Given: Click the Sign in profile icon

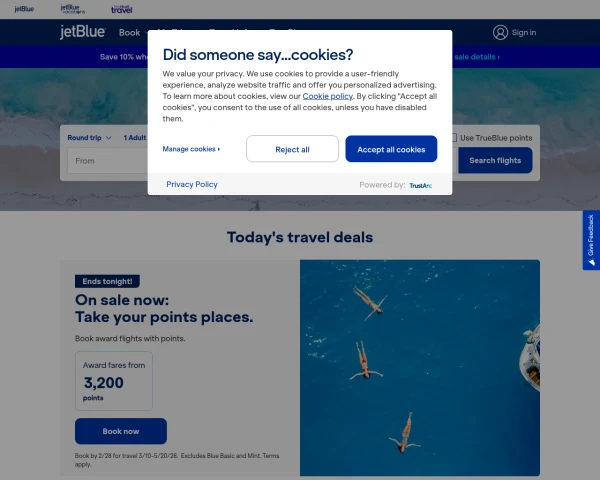Looking at the screenshot, I should [500, 32].
